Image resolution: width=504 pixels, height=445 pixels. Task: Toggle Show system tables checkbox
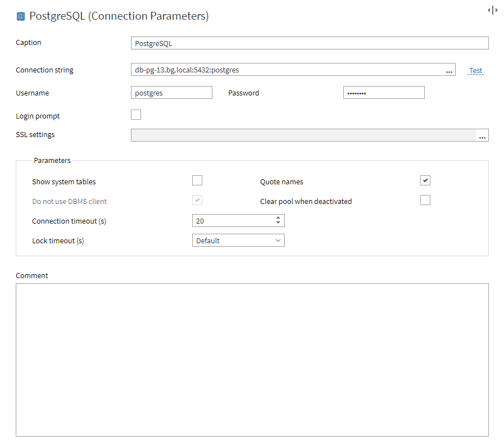pyautogui.click(x=197, y=180)
